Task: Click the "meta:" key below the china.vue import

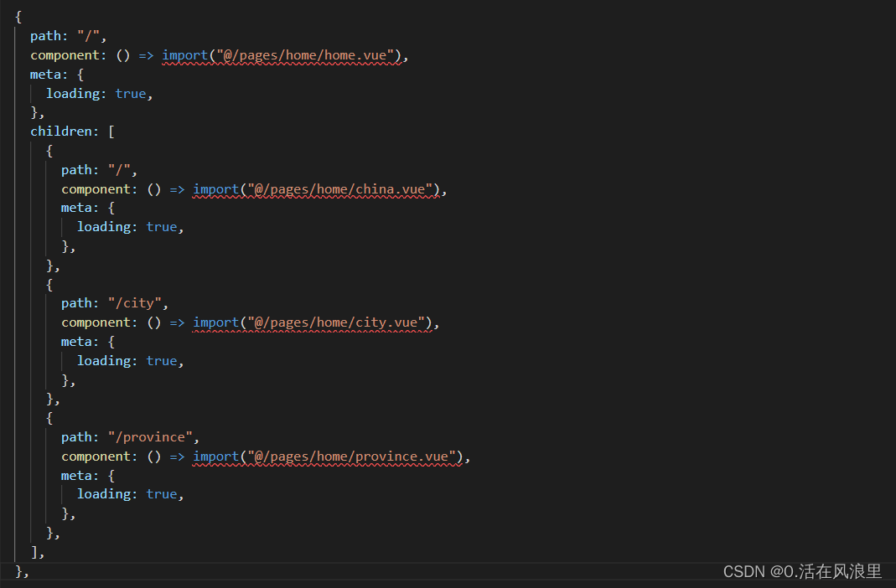Action: click(x=80, y=209)
